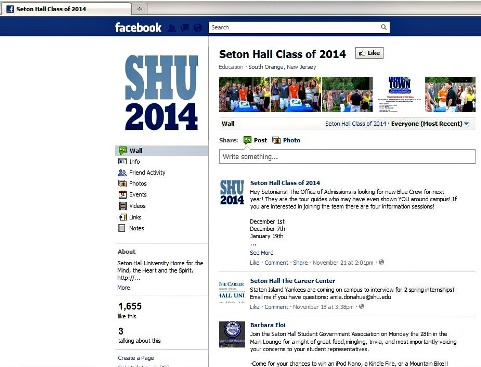Click the Create a Page link
This screenshot has width=481, height=367.
click(x=136, y=358)
